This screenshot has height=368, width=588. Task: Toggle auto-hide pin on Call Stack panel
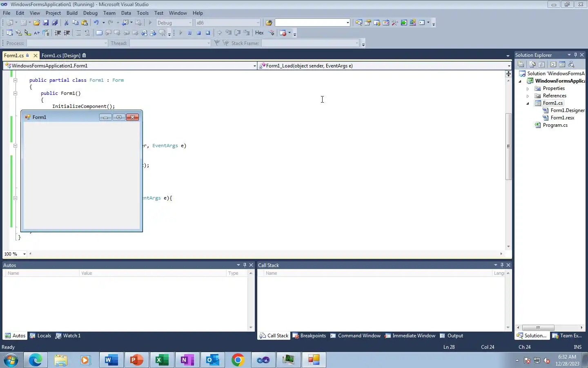pos(502,265)
